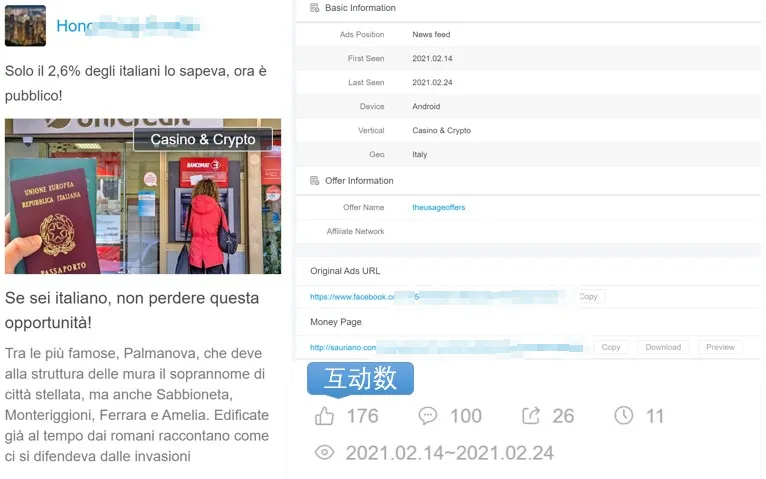766x479 pixels.
Task: Click the 'First Seen' field label
Action: coord(366,58)
